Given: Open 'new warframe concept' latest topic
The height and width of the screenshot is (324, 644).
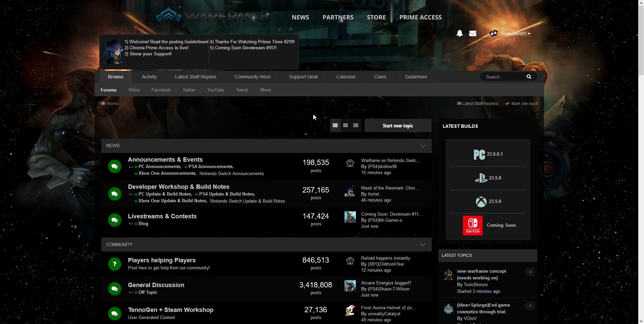Looking at the screenshot, I should 482,274.
